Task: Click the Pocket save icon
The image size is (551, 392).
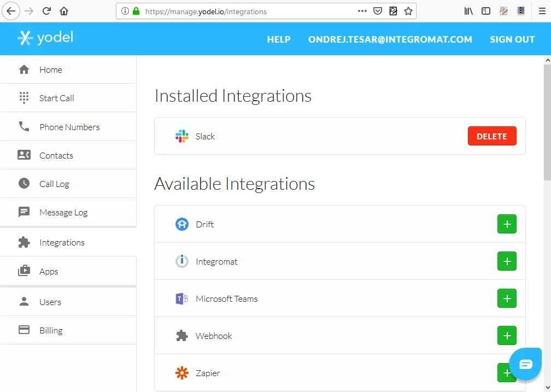Action: 378,11
